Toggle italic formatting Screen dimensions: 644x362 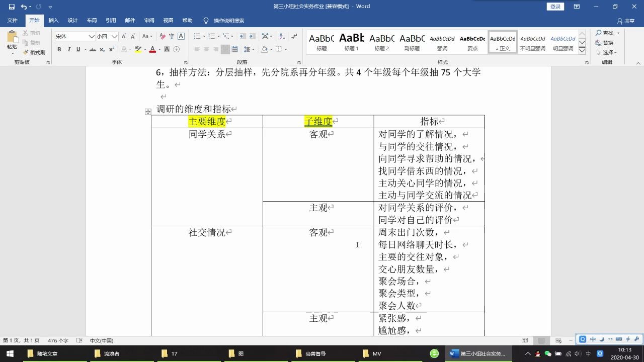tap(68, 49)
